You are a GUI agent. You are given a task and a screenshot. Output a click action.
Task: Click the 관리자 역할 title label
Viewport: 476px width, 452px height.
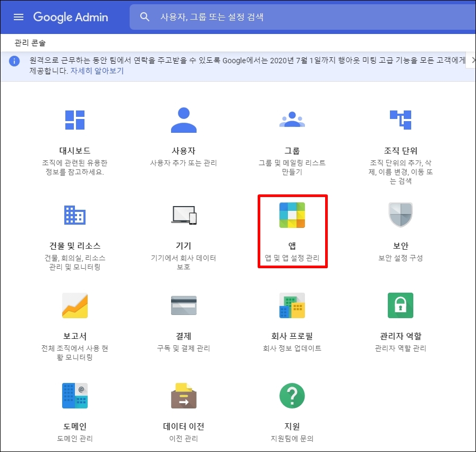click(401, 336)
